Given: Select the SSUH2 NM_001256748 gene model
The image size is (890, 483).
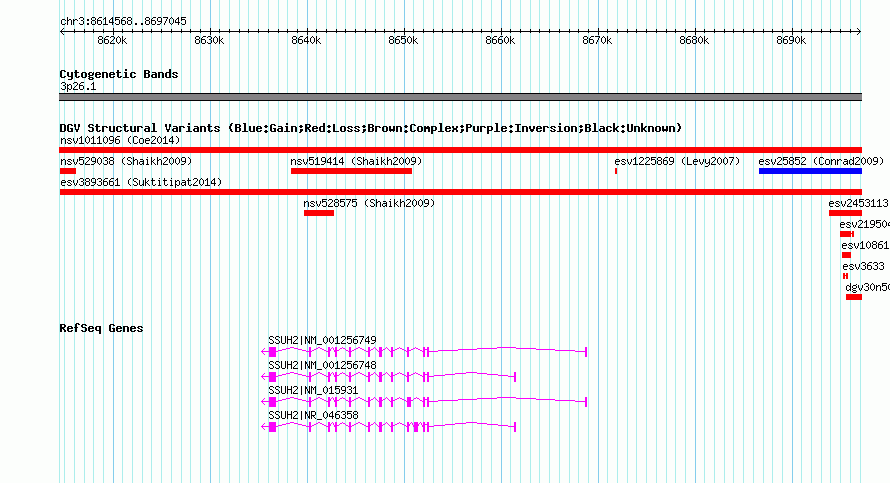Looking at the screenshot, I should [x=388, y=377].
